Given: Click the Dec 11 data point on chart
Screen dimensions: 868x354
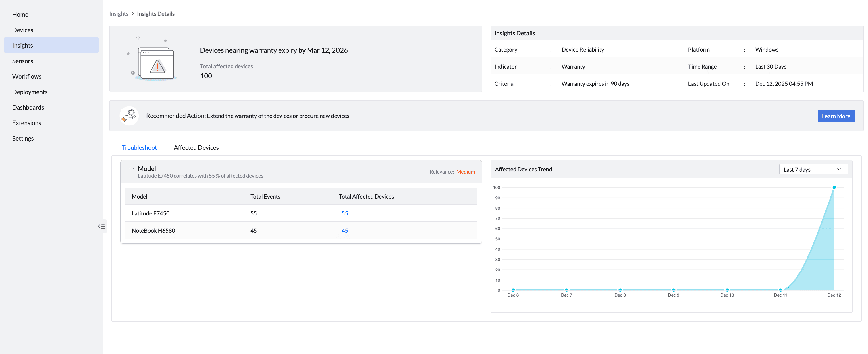Looking at the screenshot, I should pos(780,290).
